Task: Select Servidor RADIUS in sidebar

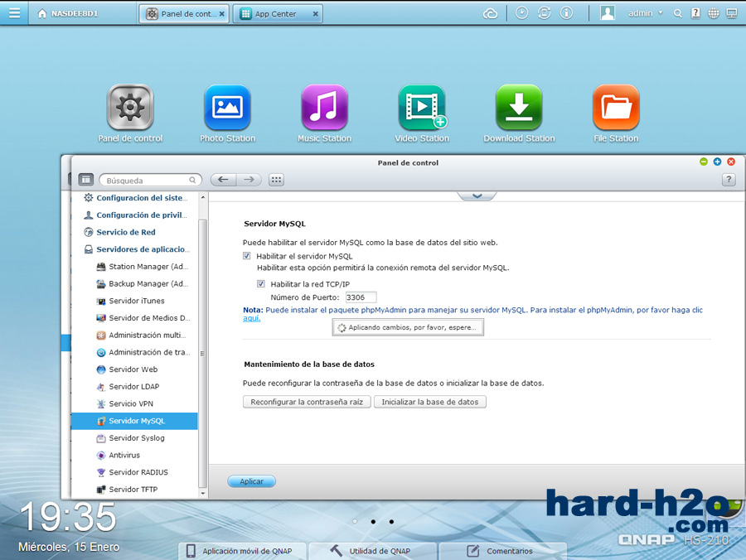Action: pyautogui.click(x=134, y=472)
